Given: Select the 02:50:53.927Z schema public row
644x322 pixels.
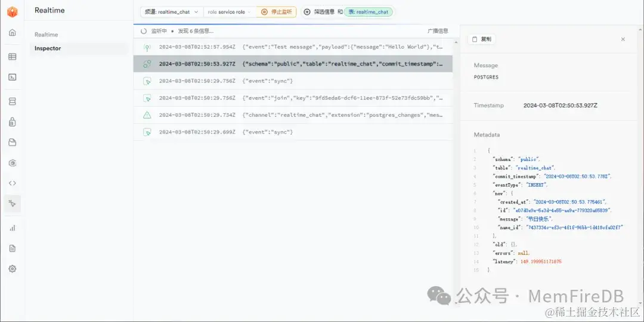Looking at the screenshot, I should pos(293,64).
